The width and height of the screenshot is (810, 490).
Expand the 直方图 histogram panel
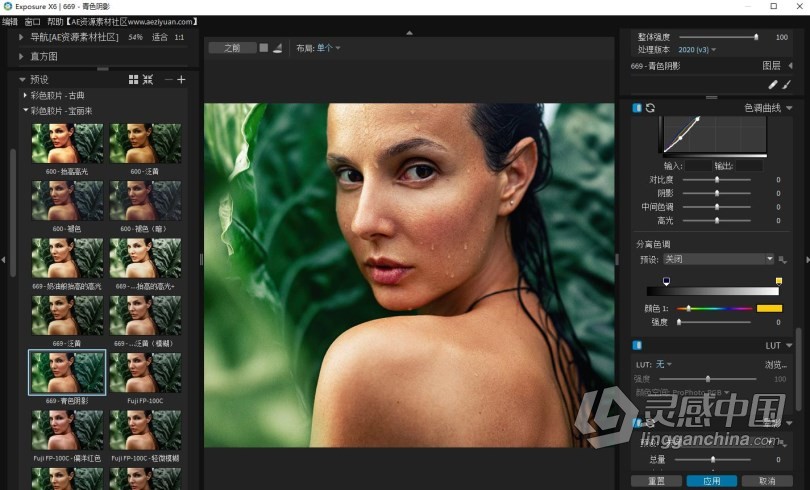[x=21, y=56]
